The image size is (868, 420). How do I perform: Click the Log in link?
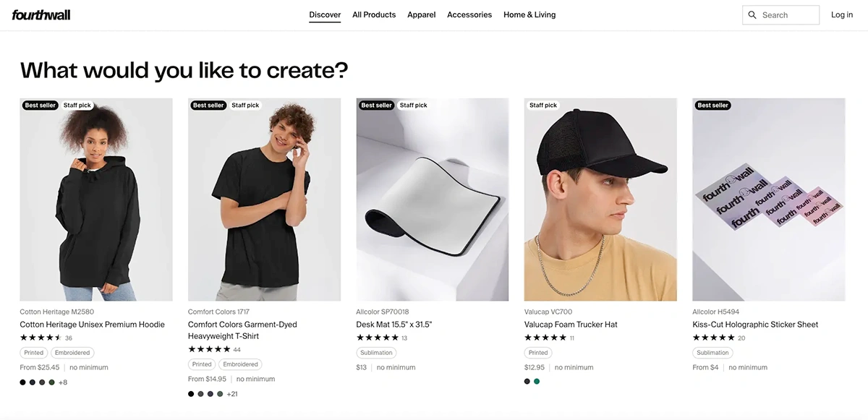pos(842,14)
